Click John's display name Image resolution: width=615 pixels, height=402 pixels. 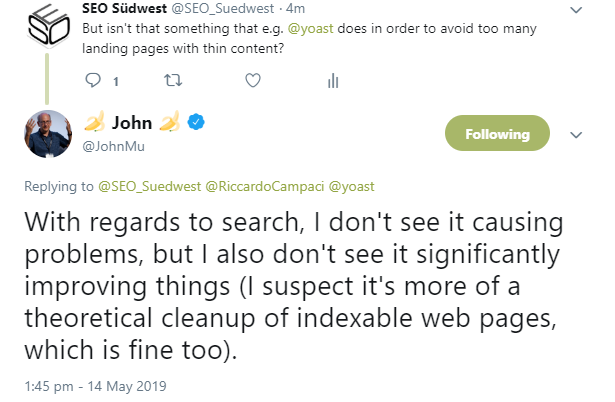pyautogui.click(x=131, y=123)
